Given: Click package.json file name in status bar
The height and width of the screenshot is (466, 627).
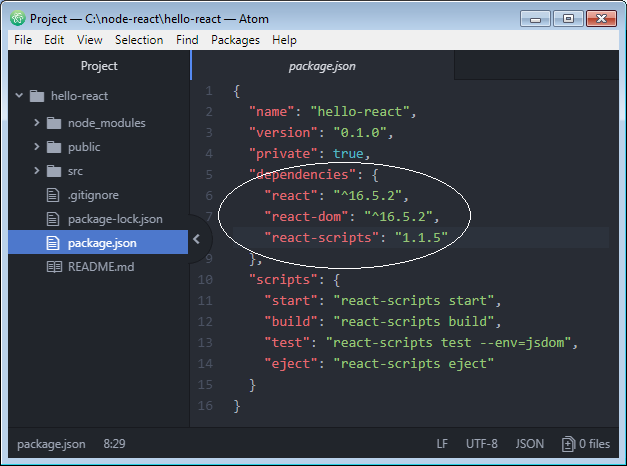Looking at the screenshot, I should tap(51, 444).
